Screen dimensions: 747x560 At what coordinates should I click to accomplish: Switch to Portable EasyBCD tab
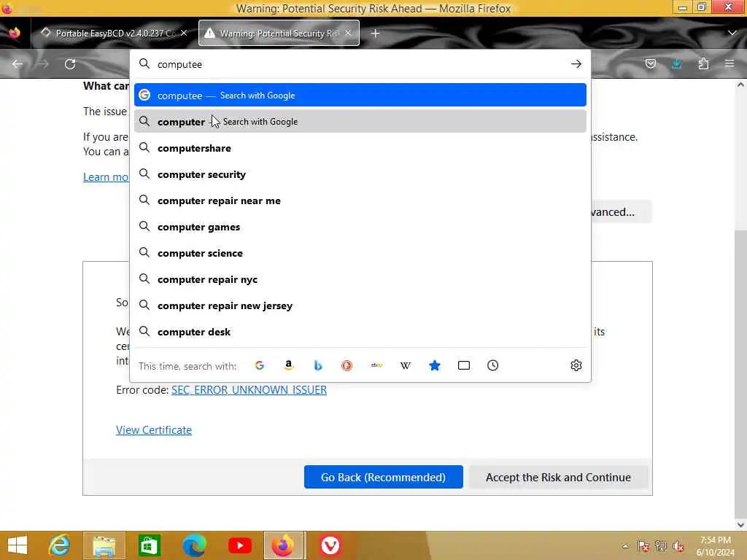(x=115, y=34)
